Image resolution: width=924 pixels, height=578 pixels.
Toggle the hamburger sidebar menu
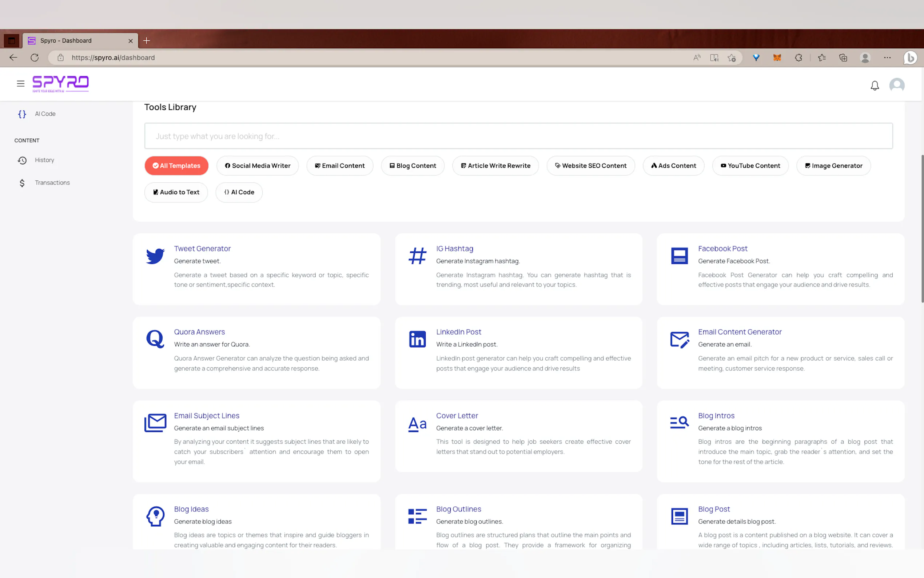(21, 84)
